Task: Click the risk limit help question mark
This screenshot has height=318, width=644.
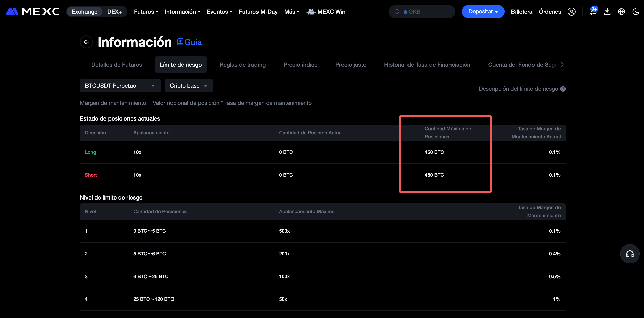Action: pos(563,89)
